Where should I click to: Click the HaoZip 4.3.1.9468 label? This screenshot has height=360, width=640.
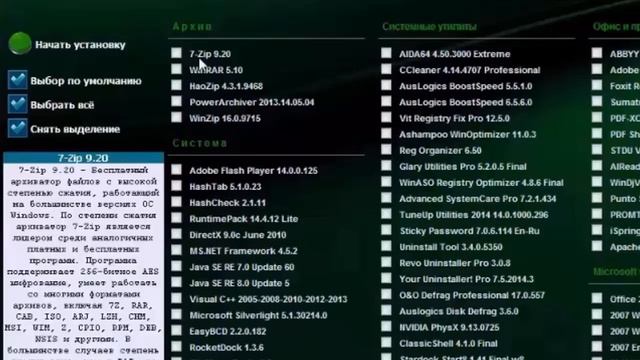click(x=226, y=86)
